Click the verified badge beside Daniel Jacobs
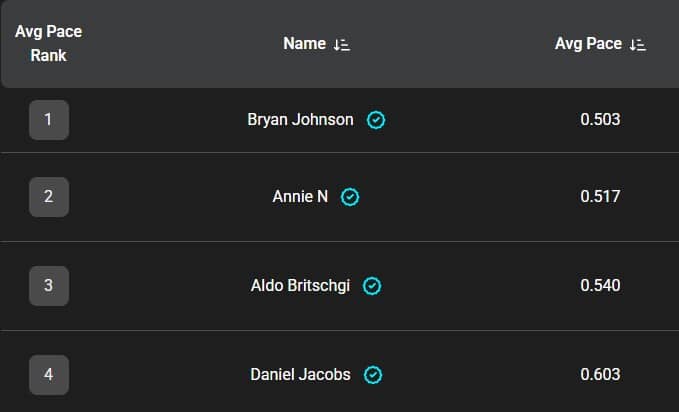The height and width of the screenshot is (412, 679). tap(373, 375)
